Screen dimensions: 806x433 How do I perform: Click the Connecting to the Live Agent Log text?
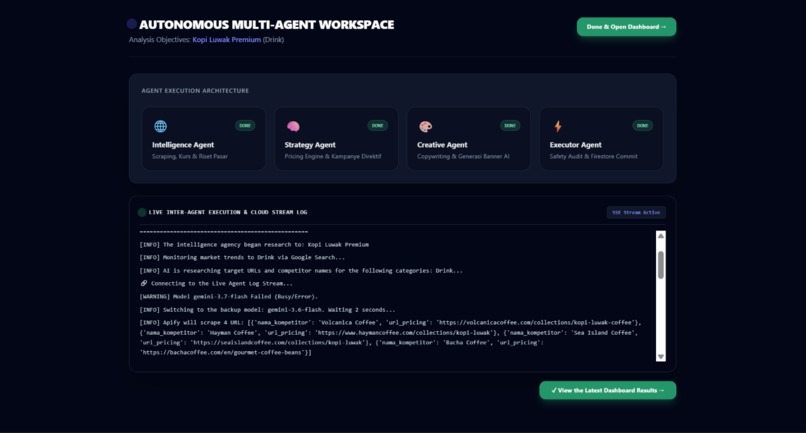pos(222,283)
